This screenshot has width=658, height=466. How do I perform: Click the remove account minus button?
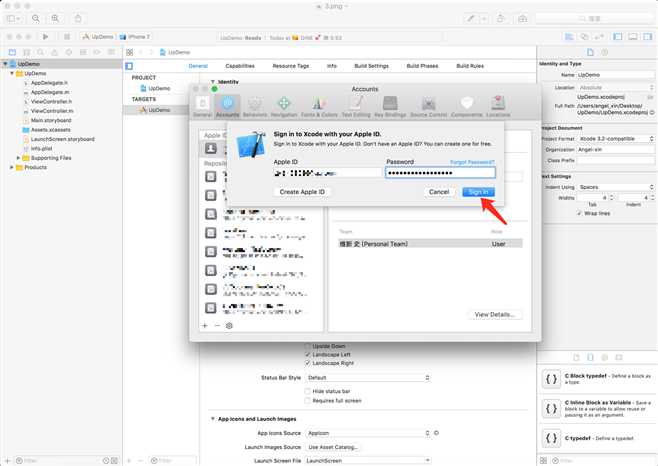(217, 325)
